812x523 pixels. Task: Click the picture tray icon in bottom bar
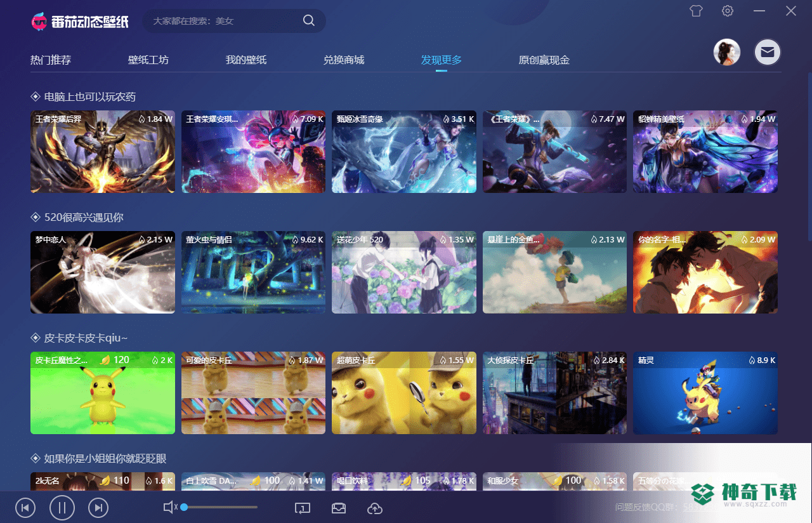(x=339, y=508)
